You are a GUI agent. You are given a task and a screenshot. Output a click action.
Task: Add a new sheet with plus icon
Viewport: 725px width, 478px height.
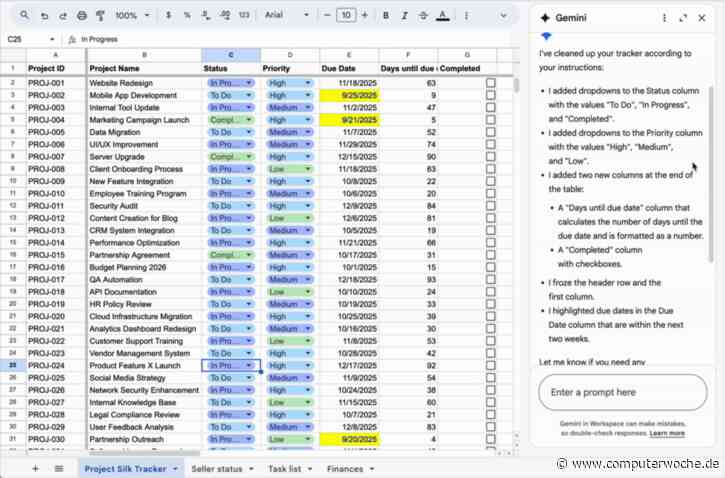pyautogui.click(x=35, y=469)
